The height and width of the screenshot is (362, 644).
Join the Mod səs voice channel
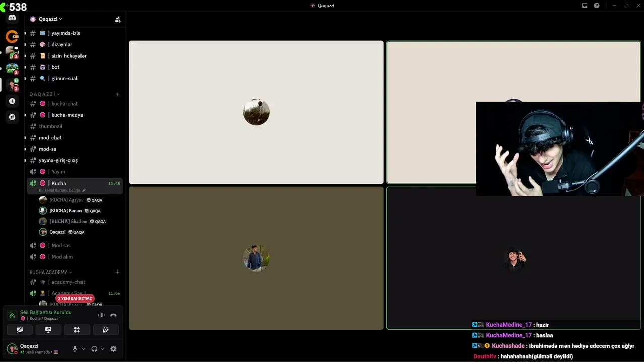(74, 245)
